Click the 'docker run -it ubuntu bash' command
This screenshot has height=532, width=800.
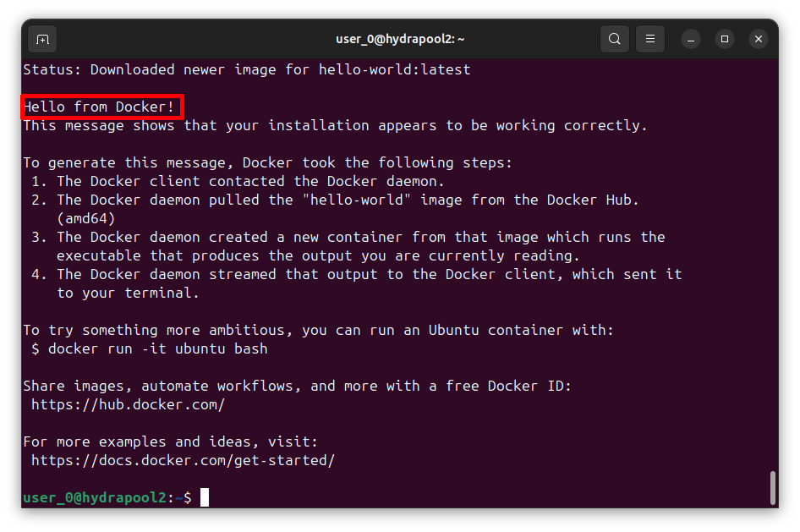(x=157, y=348)
